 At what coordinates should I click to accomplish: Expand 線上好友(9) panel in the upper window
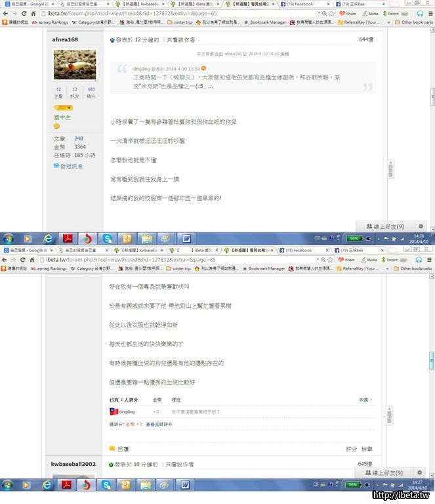[386, 226]
